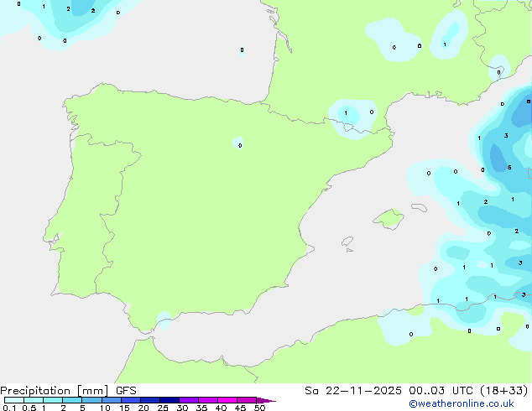Click the 0.1–0.5 mm legend color swatch
The width and height of the screenshot is (532, 411).
click(14, 400)
